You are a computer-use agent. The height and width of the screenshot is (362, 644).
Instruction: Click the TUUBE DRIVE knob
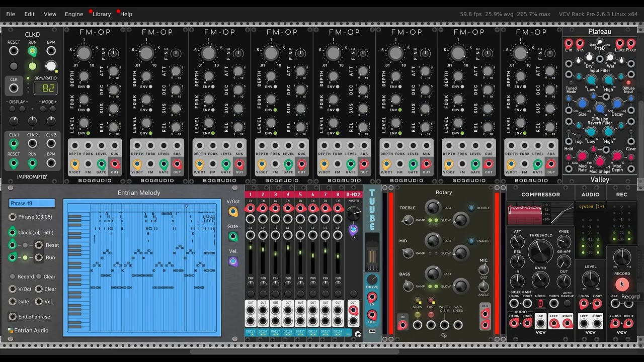coord(372,279)
